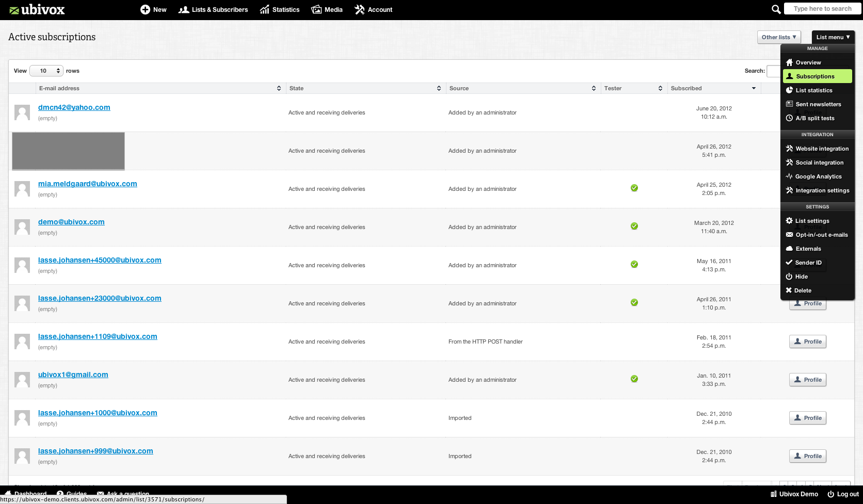Image resolution: width=863 pixels, height=504 pixels.
Task: Select Subscriptions in the list menu
Action: pyautogui.click(x=818, y=76)
